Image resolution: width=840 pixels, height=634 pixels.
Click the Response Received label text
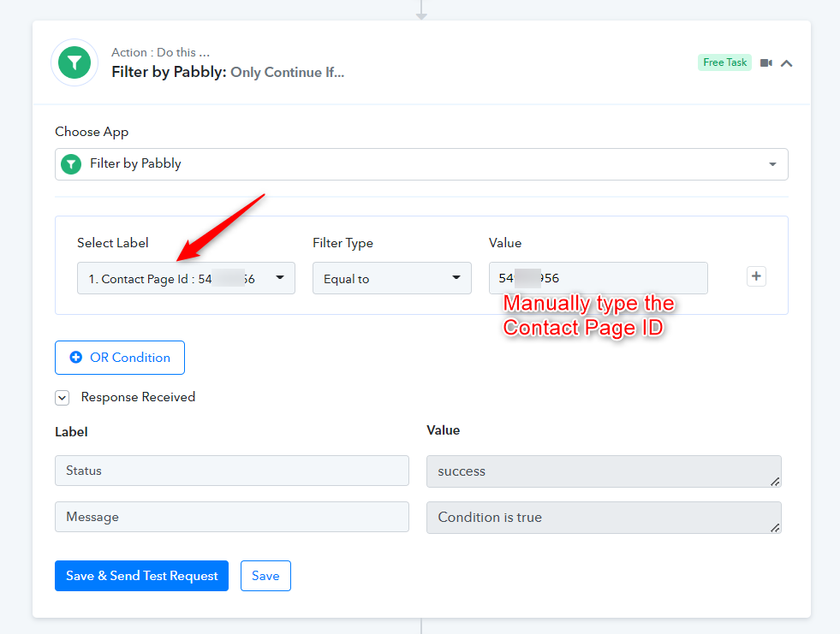(138, 397)
